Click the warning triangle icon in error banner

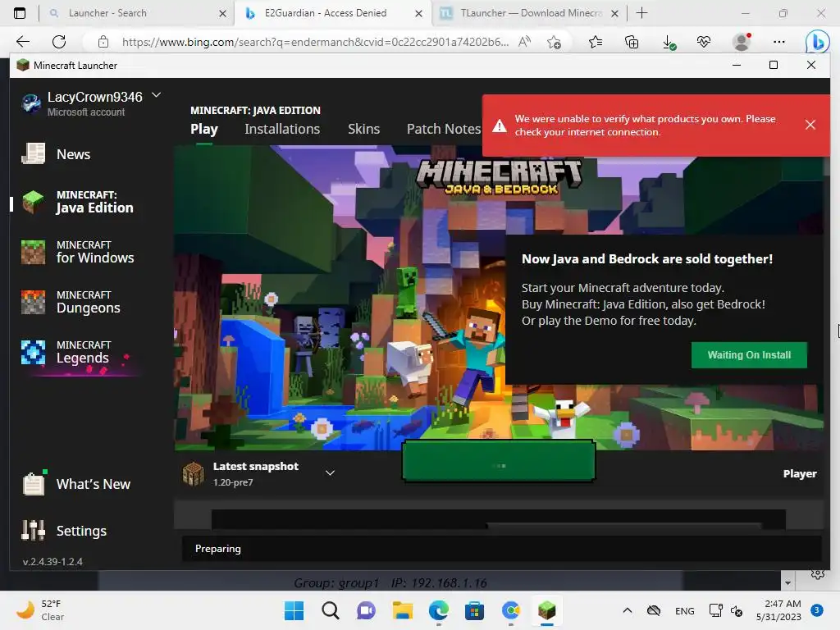click(x=500, y=126)
